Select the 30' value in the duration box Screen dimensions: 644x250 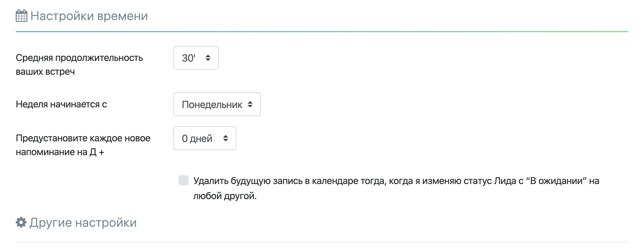point(188,58)
